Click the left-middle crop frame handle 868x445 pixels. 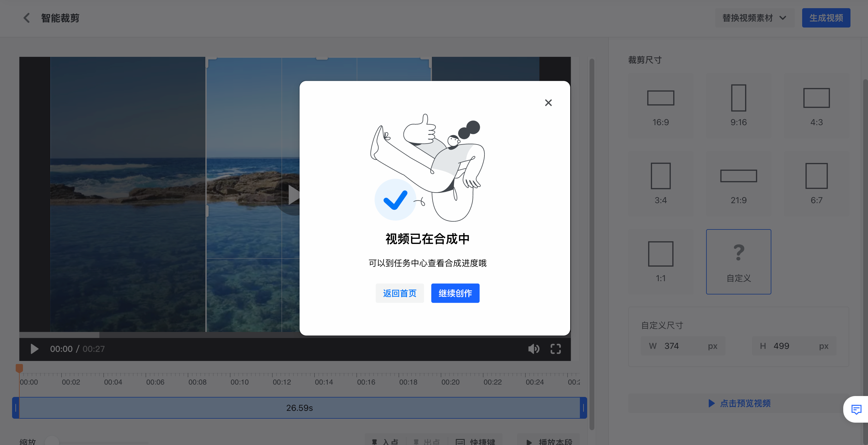pos(207,211)
